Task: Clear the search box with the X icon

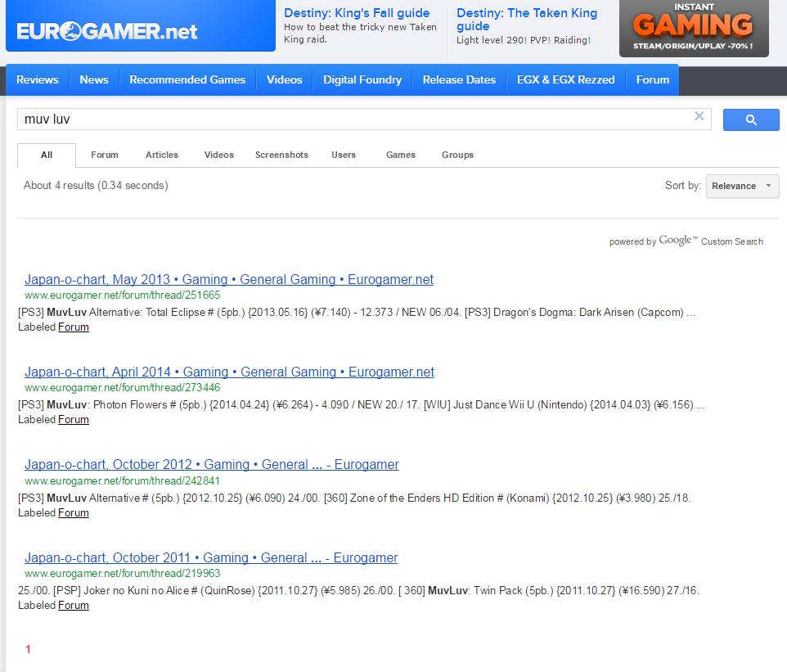Action: coord(699,116)
